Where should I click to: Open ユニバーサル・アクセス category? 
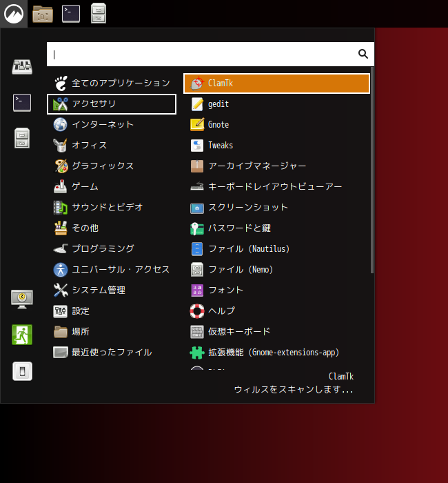tap(112, 270)
